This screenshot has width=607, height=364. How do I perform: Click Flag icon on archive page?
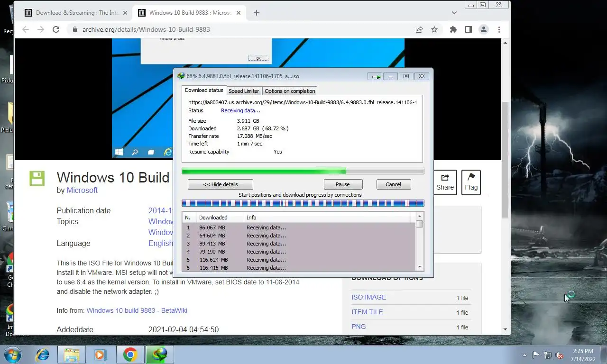[x=471, y=182]
